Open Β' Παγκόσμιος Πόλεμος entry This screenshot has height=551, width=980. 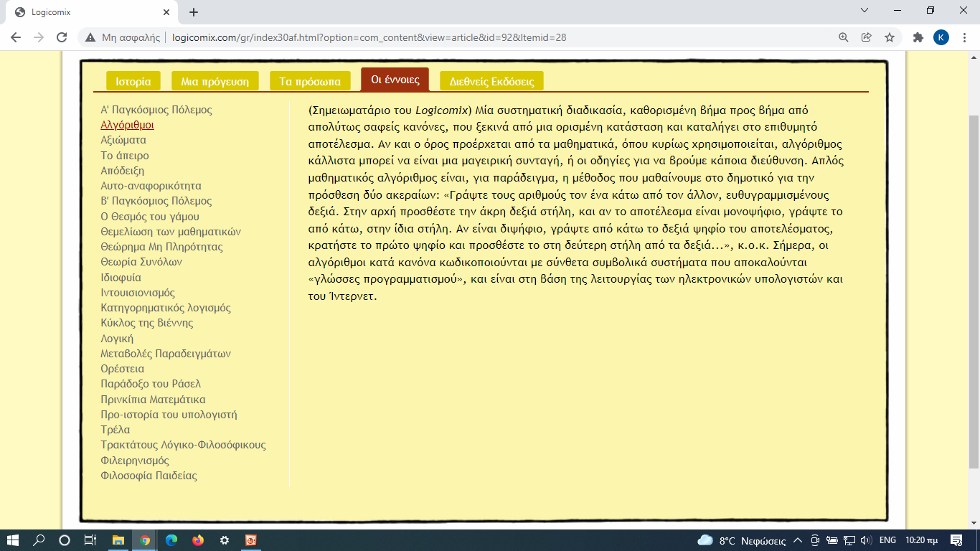[x=156, y=201]
